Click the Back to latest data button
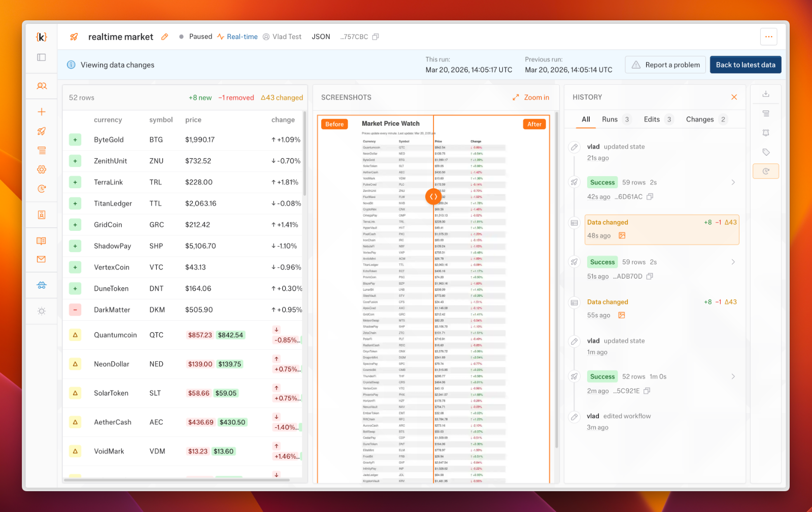 coord(745,64)
